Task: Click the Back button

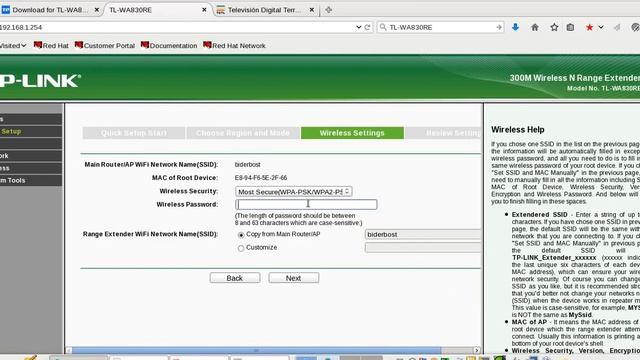Action: [x=235, y=278]
